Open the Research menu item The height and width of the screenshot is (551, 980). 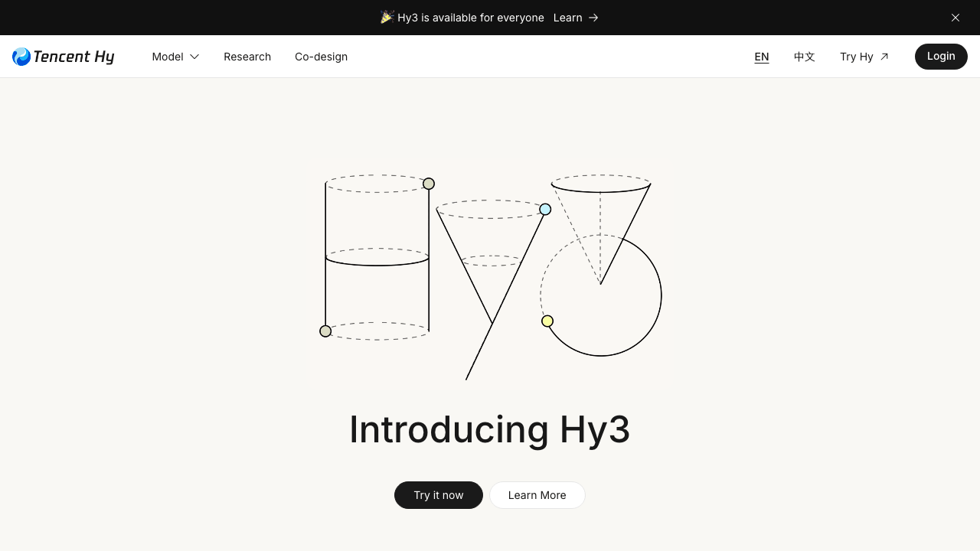(247, 57)
